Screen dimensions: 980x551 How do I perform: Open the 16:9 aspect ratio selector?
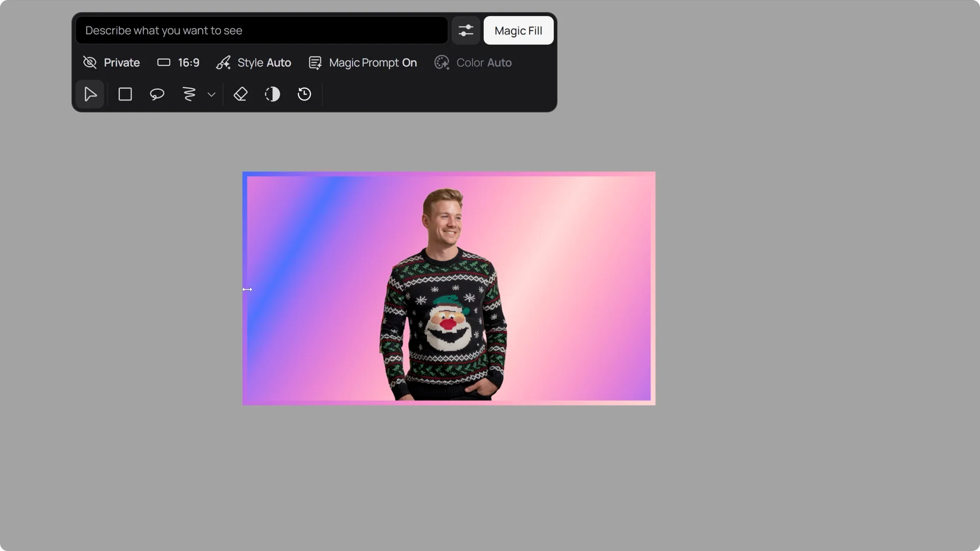(x=178, y=62)
